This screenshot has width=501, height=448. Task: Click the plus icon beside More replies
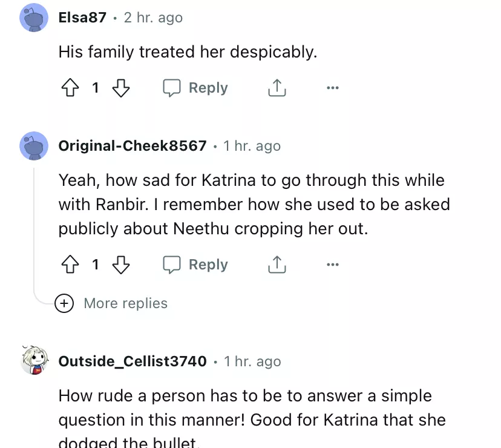tap(64, 303)
